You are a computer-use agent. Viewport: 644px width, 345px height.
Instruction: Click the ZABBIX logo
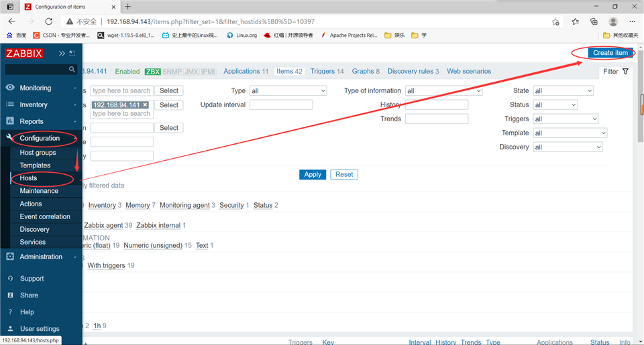(24, 54)
